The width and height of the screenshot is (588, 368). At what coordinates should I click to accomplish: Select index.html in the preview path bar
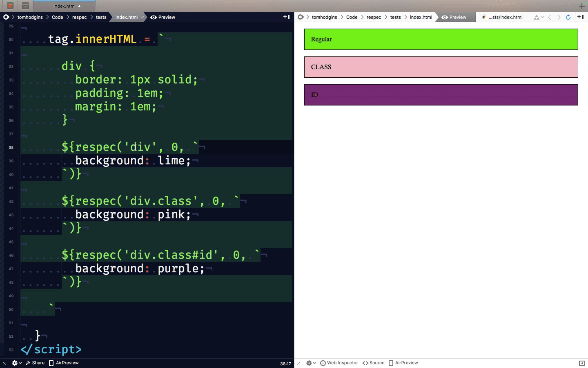tap(421, 17)
